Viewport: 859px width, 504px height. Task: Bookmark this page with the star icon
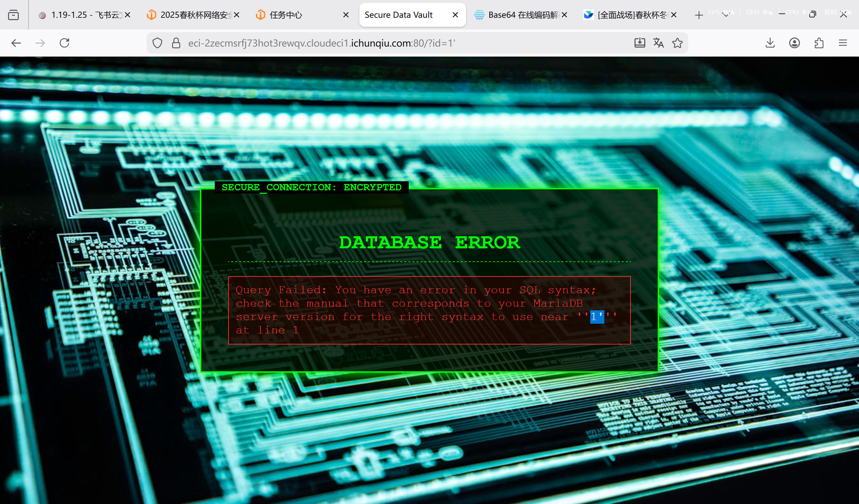point(677,43)
